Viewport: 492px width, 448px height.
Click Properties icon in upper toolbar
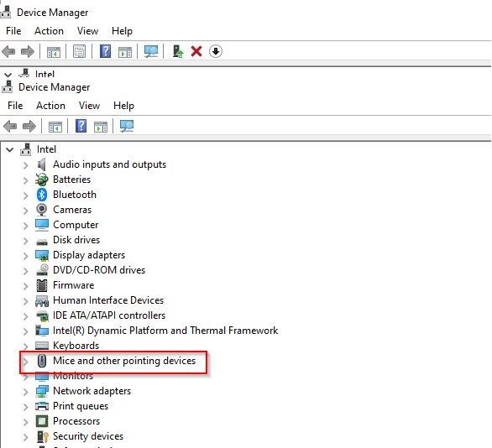click(x=80, y=51)
